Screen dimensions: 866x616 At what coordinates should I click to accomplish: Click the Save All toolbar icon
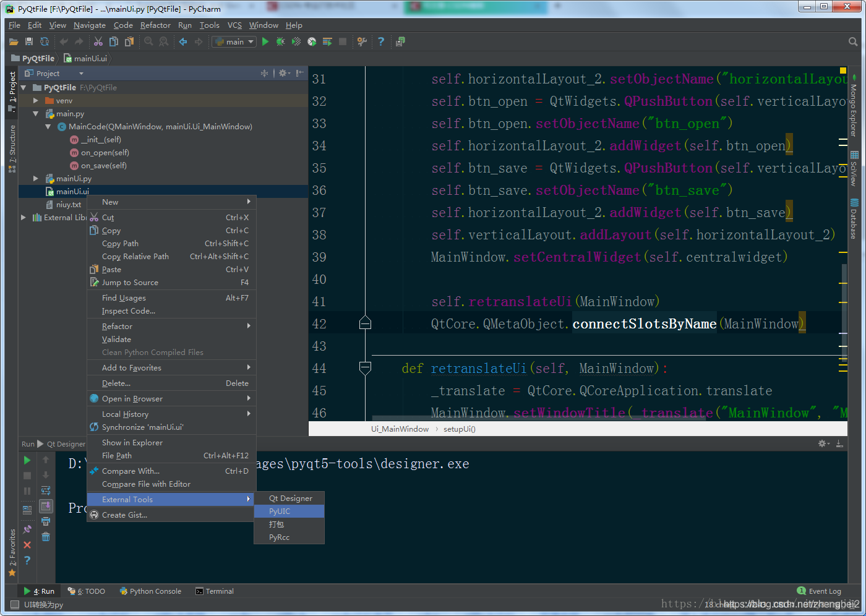click(x=29, y=41)
